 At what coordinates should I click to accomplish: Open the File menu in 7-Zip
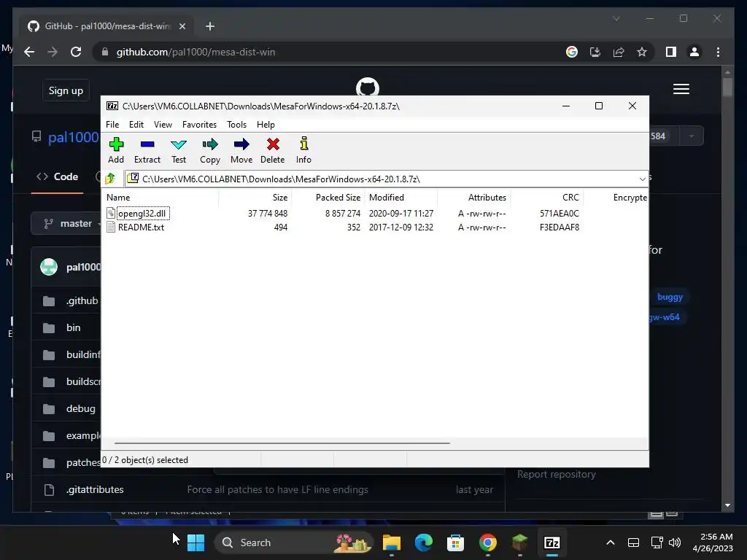pyautogui.click(x=112, y=124)
